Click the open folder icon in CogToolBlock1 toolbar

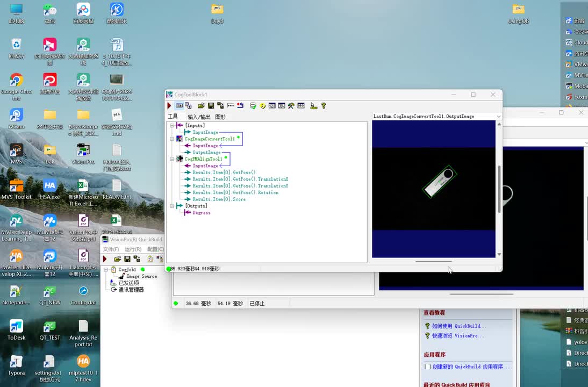pyautogui.click(x=201, y=106)
